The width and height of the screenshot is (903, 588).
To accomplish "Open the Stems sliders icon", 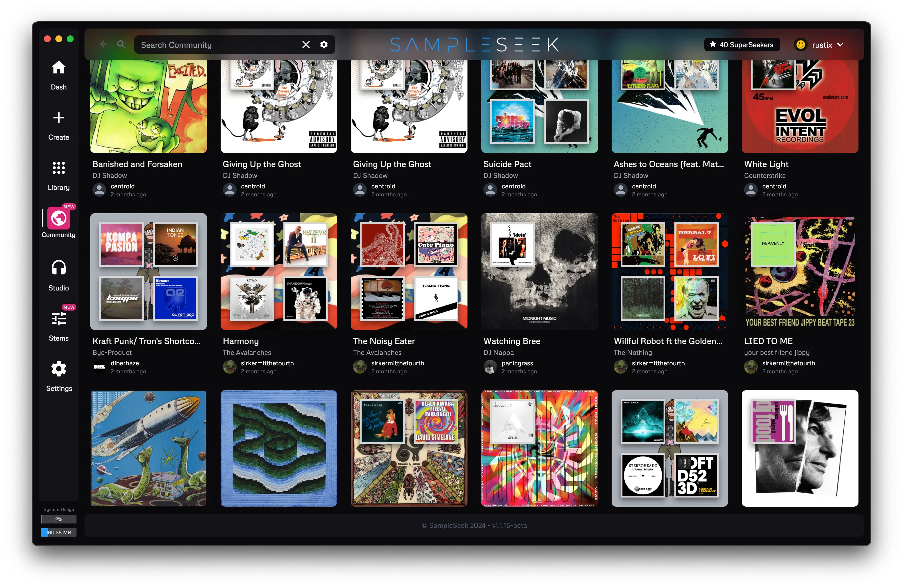I will pyautogui.click(x=59, y=319).
